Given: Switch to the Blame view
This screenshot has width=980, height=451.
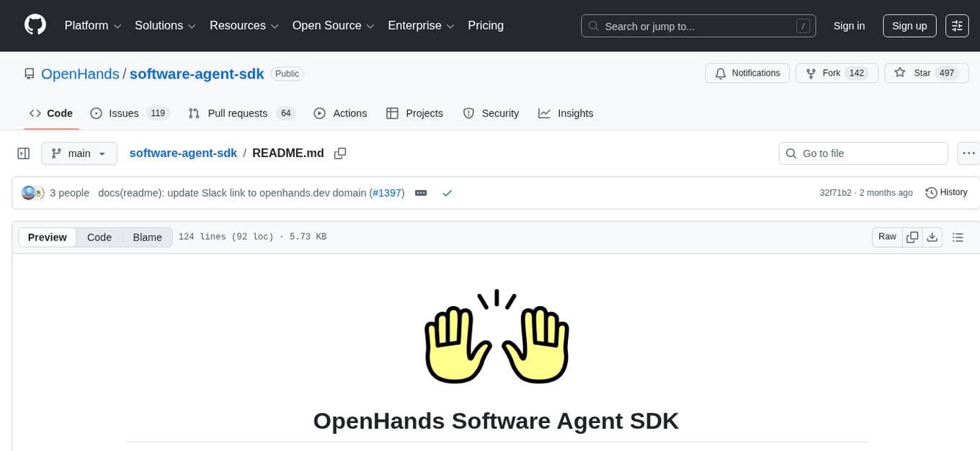Looking at the screenshot, I should point(147,236).
